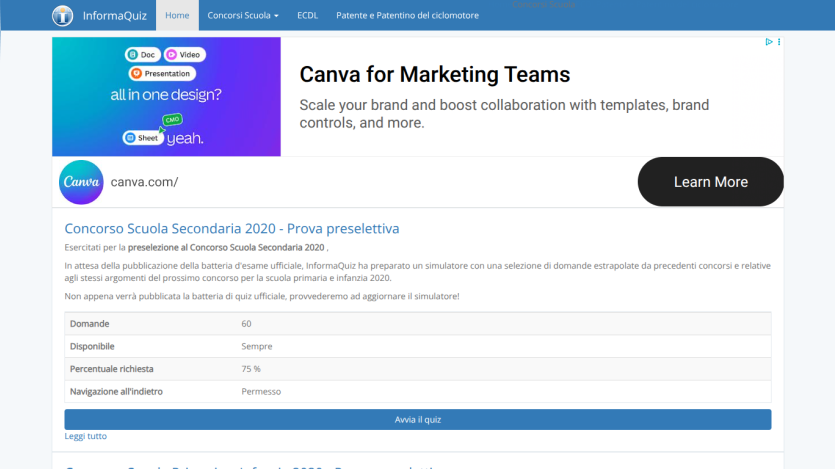The image size is (835, 469).
Task: Click the Percentuale richiesta label
Action: tap(111, 369)
